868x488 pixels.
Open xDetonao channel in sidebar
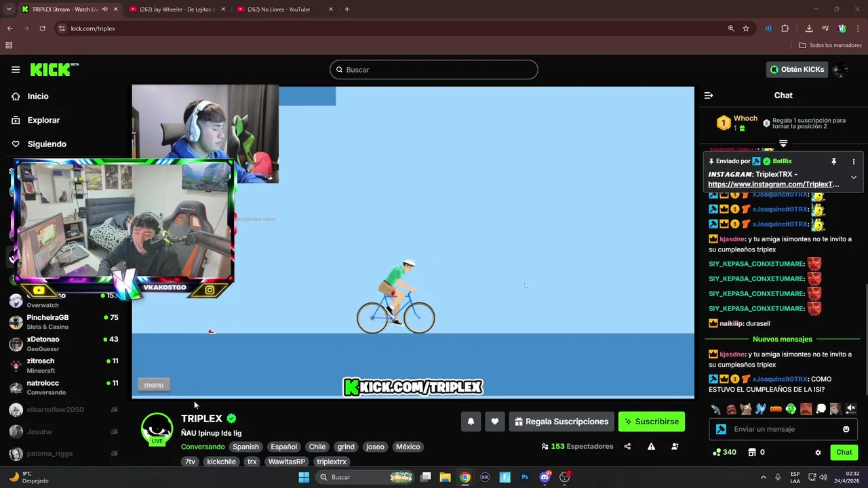(x=64, y=343)
